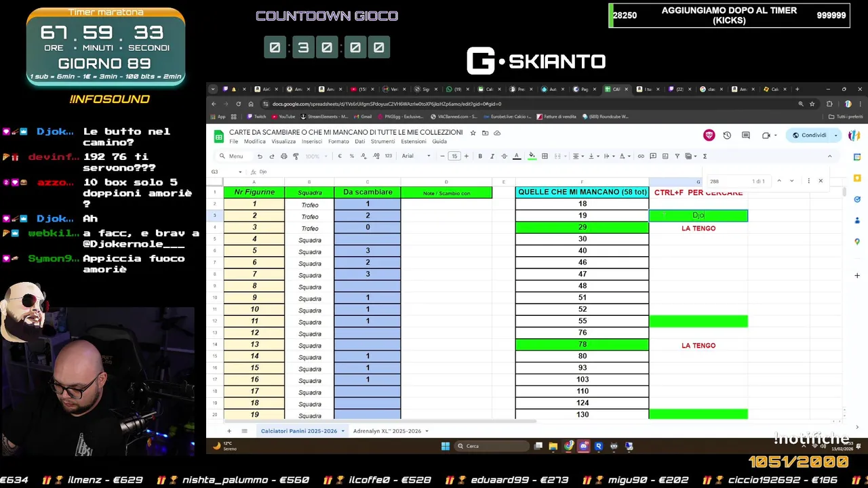Image resolution: width=868 pixels, height=488 pixels.
Task: Toggle bold formatting
Action: pos(480,156)
